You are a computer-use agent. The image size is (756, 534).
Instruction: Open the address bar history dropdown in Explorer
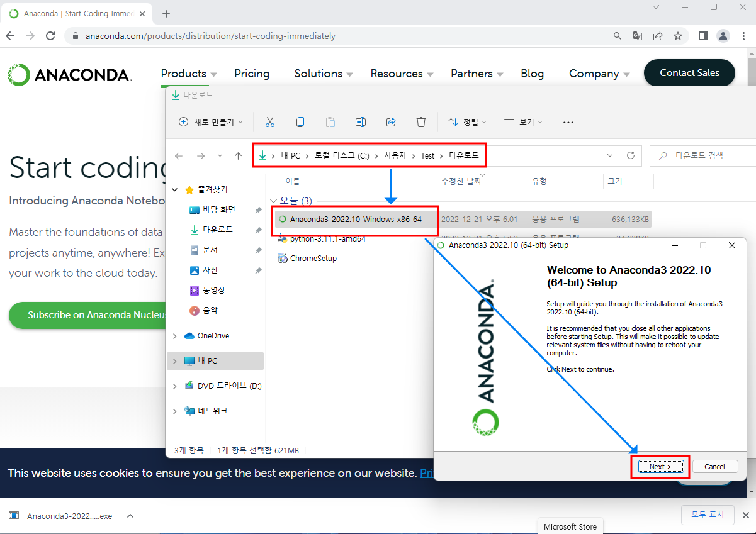pos(610,155)
